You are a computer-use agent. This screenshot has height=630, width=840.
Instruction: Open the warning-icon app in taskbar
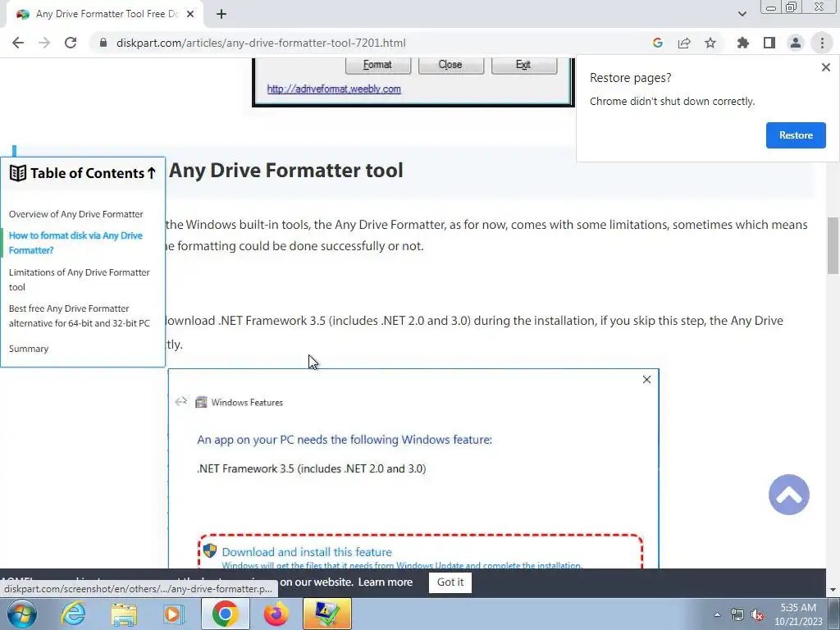pos(327,614)
